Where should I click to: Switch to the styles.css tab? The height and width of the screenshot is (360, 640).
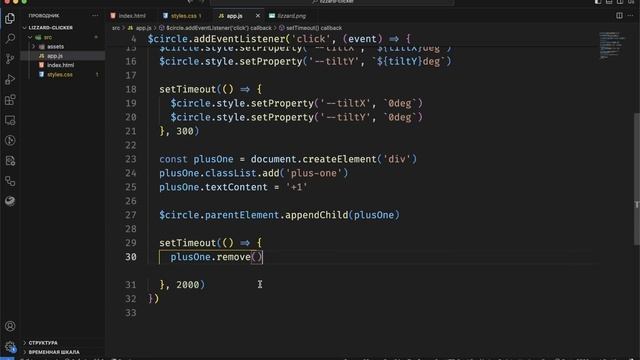click(183, 16)
